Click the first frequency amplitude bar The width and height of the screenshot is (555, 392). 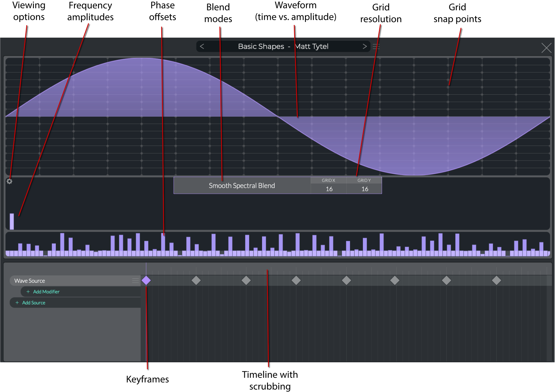[x=12, y=221]
